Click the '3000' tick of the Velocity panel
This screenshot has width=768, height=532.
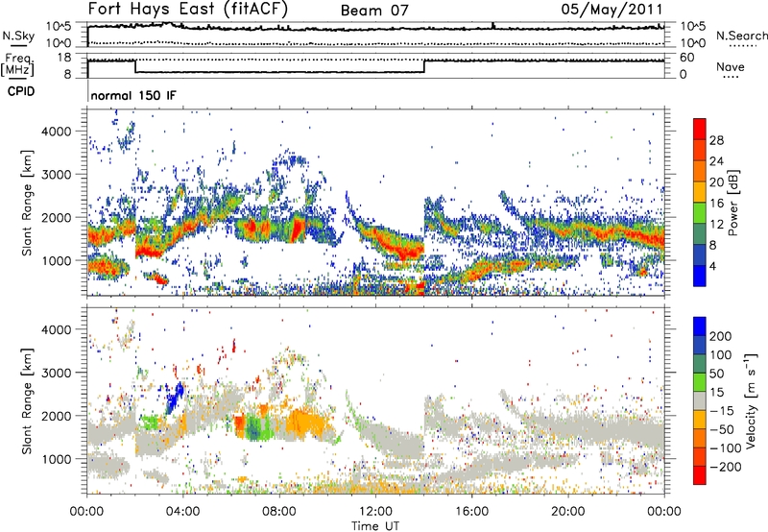click(57, 373)
